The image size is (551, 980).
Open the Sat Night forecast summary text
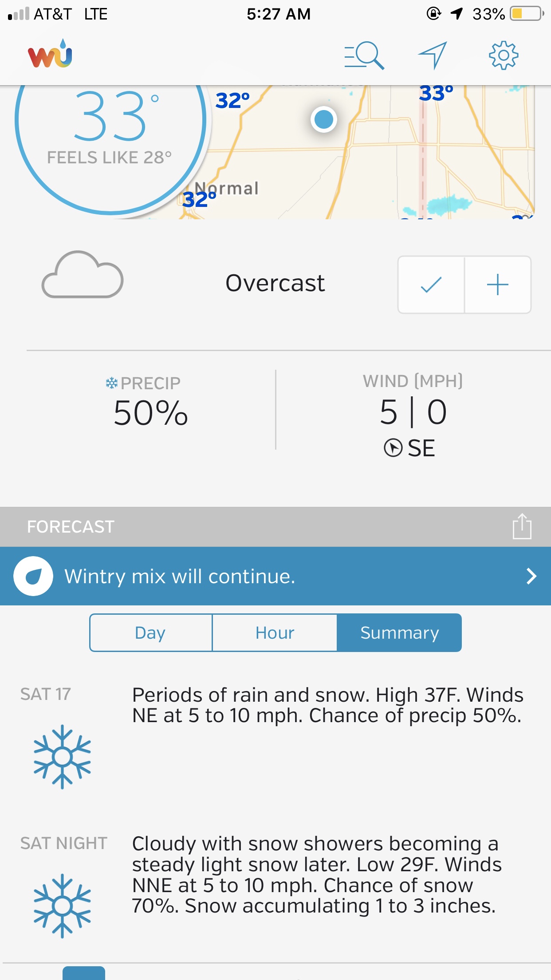coord(317,874)
